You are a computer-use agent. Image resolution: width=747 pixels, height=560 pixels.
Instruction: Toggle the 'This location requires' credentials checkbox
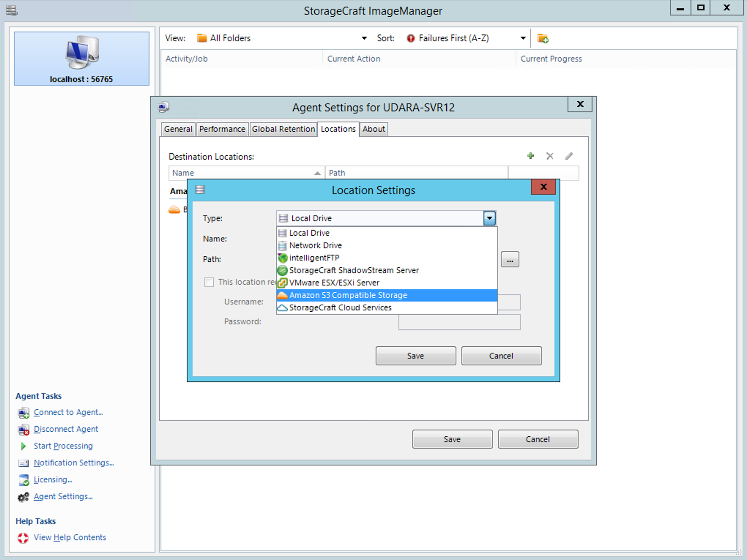[209, 282]
